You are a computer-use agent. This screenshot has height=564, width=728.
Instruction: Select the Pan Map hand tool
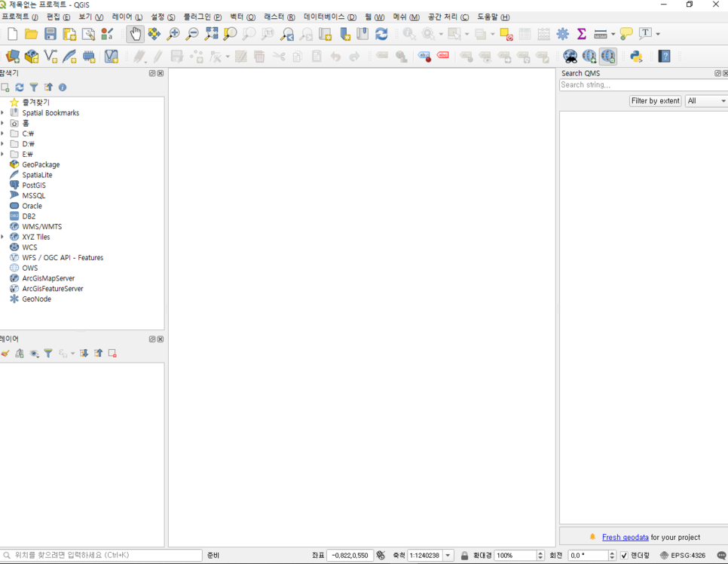(135, 34)
